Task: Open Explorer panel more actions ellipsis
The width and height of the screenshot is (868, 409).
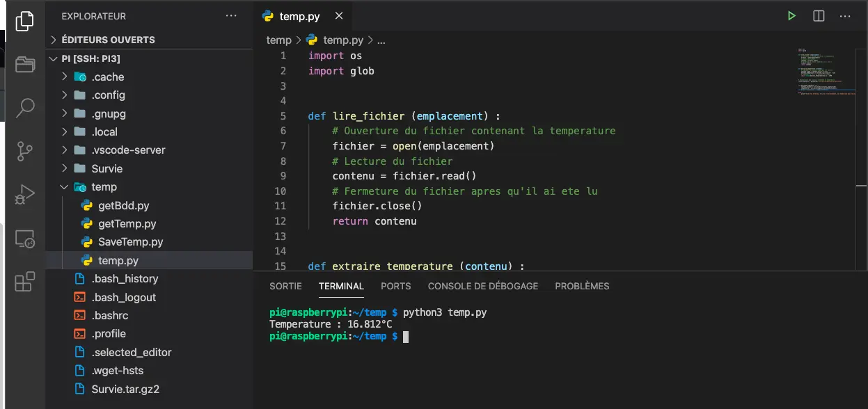Action: (231, 16)
